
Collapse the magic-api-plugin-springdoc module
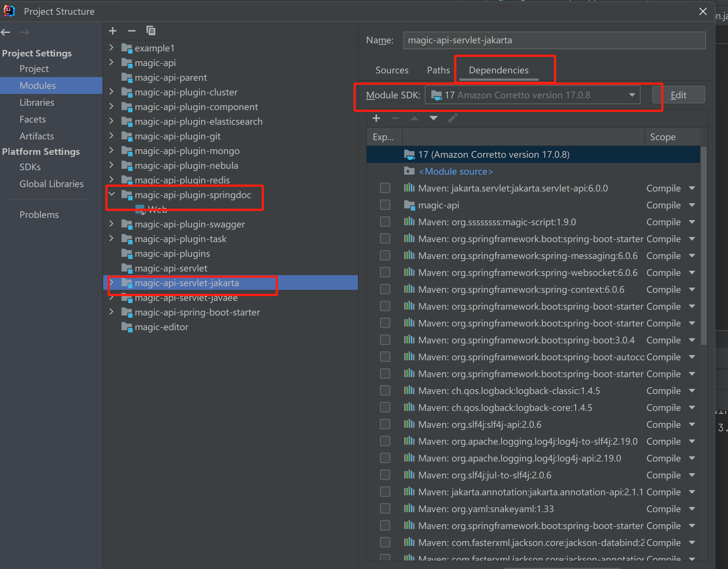click(112, 194)
